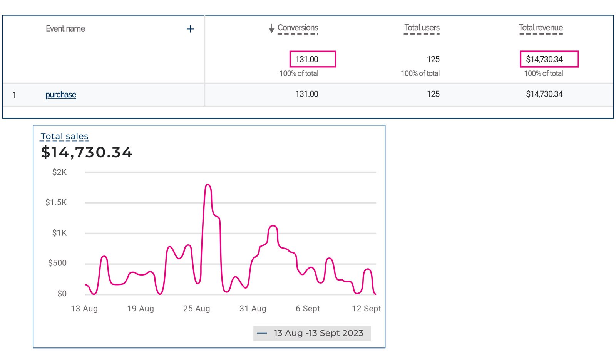Open the purchase event link
The width and height of the screenshot is (616, 364).
pyautogui.click(x=61, y=95)
